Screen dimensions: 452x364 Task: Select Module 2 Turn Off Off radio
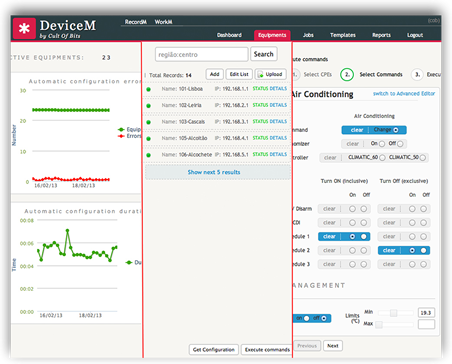click(x=423, y=250)
